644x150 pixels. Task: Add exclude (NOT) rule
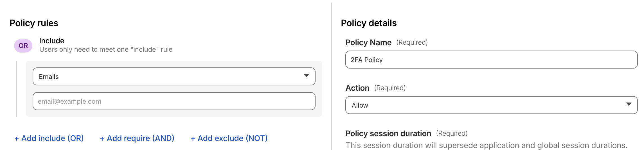(x=233, y=138)
